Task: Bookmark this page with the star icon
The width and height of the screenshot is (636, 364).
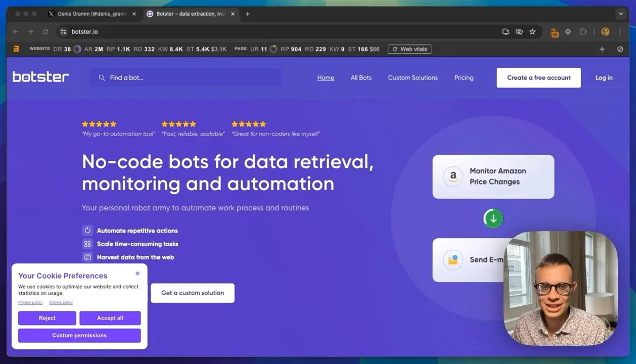Action: [532, 32]
